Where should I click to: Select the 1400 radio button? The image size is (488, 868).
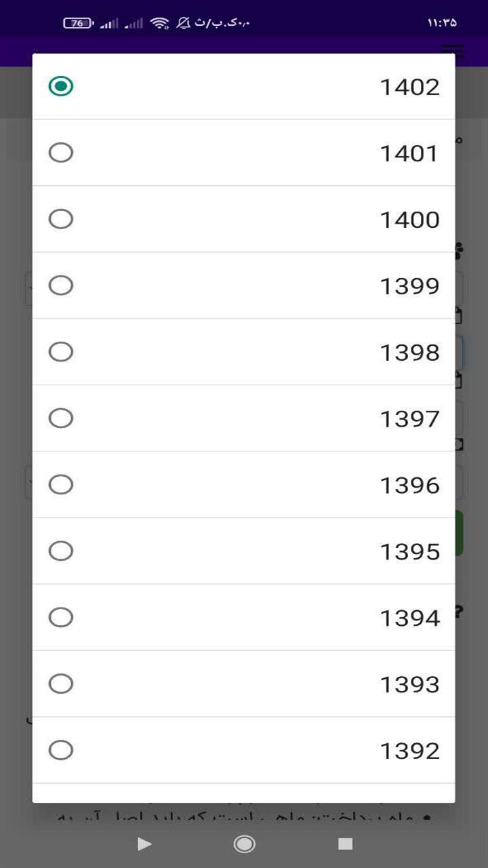61,219
